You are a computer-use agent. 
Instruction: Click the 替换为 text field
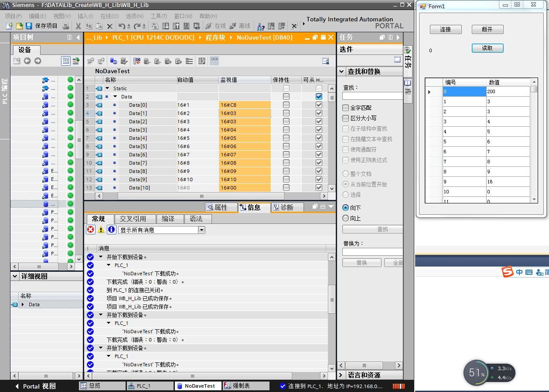[x=373, y=252]
